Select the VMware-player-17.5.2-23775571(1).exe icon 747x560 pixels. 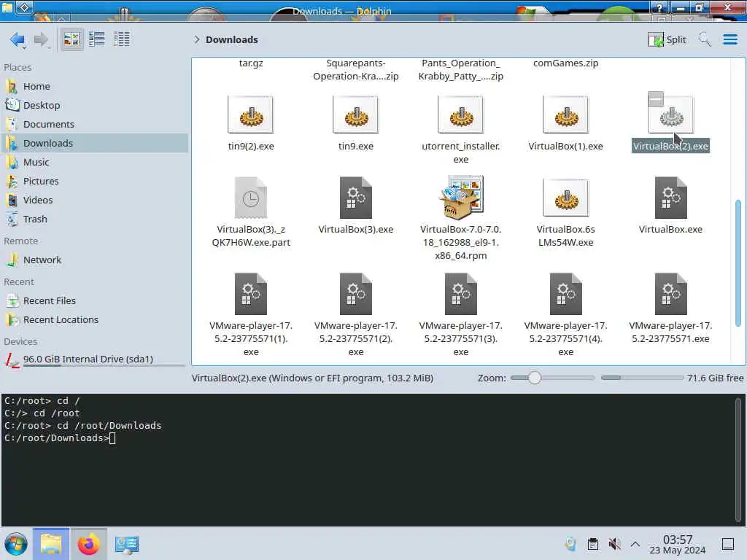click(x=251, y=294)
